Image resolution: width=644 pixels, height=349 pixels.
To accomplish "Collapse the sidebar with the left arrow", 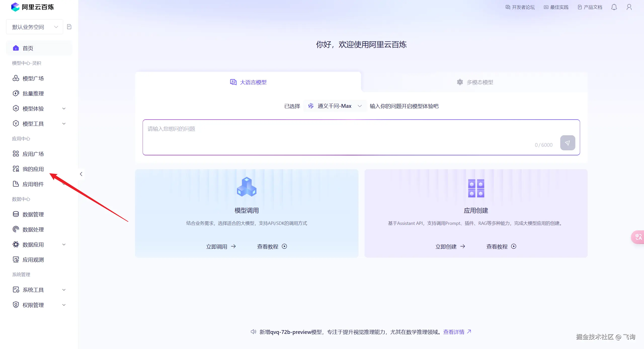I will (x=81, y=174).
